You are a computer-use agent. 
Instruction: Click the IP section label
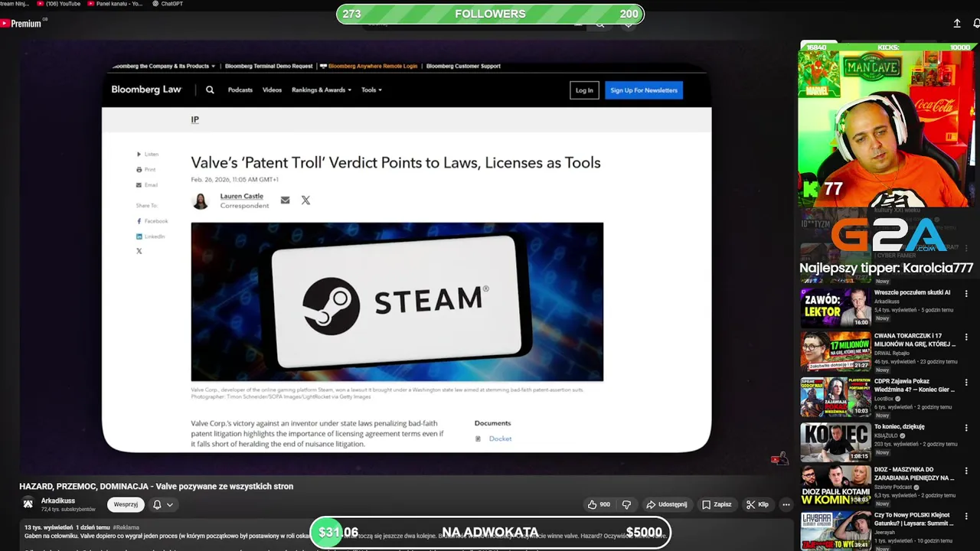194,119
